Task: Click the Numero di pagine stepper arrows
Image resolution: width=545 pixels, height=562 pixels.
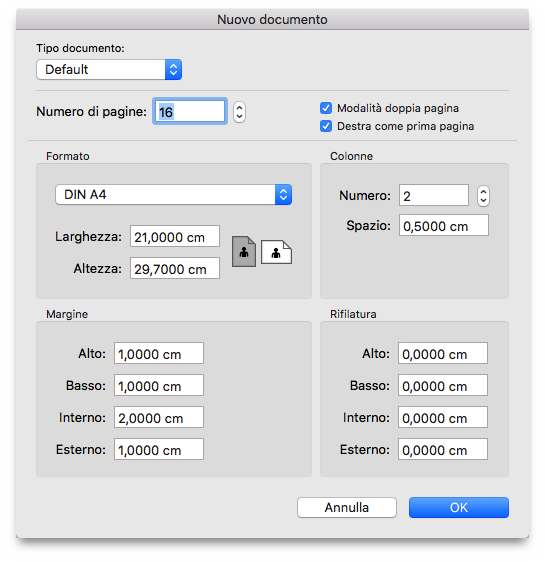Action: tap(239, 112)
